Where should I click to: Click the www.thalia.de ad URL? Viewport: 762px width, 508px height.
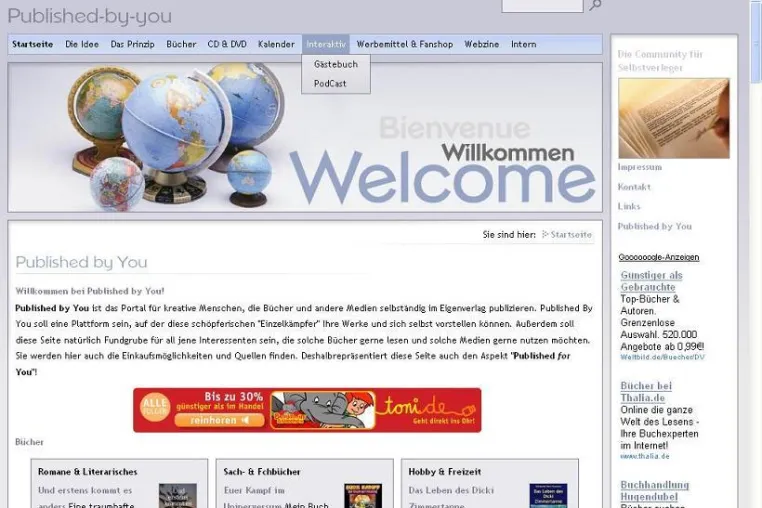(644, 456)
